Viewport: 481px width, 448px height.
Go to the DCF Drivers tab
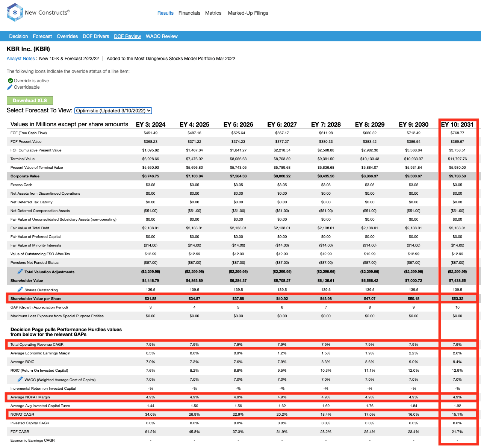point(96,36)
